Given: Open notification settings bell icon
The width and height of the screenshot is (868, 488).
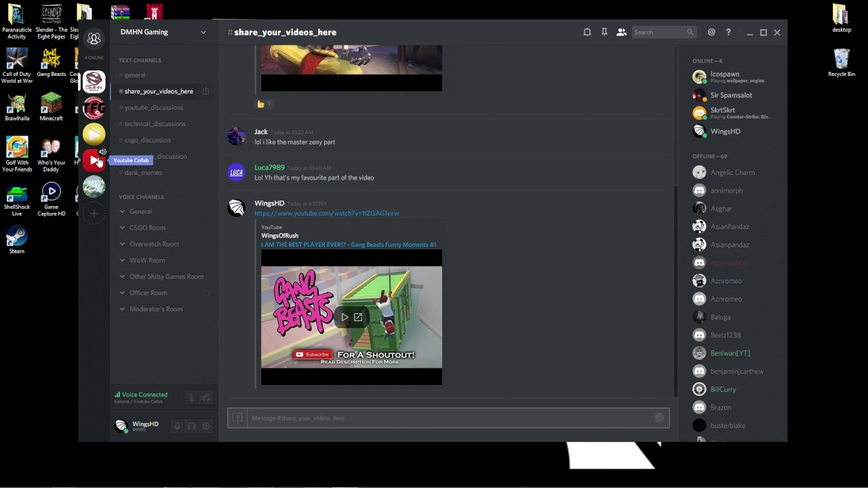Looking at the screenshot, I should [587, 32].
